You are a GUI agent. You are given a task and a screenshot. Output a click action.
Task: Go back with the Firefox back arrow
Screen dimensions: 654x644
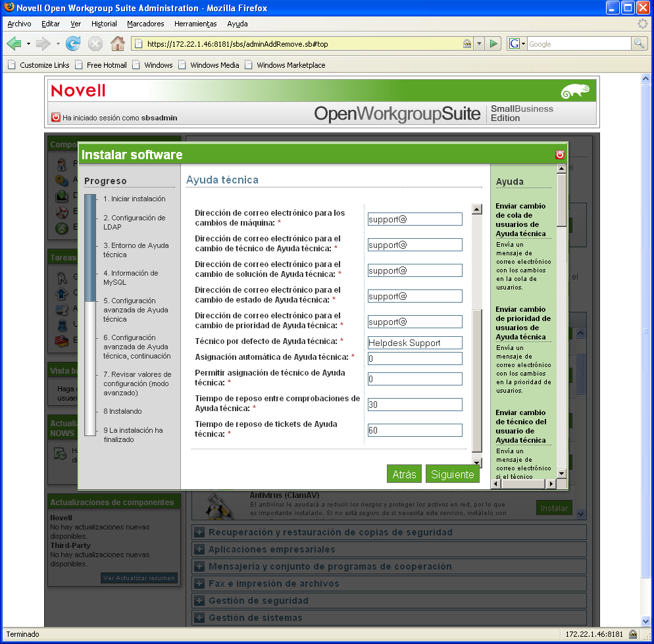pyautogui.click(x=14, y=43)
